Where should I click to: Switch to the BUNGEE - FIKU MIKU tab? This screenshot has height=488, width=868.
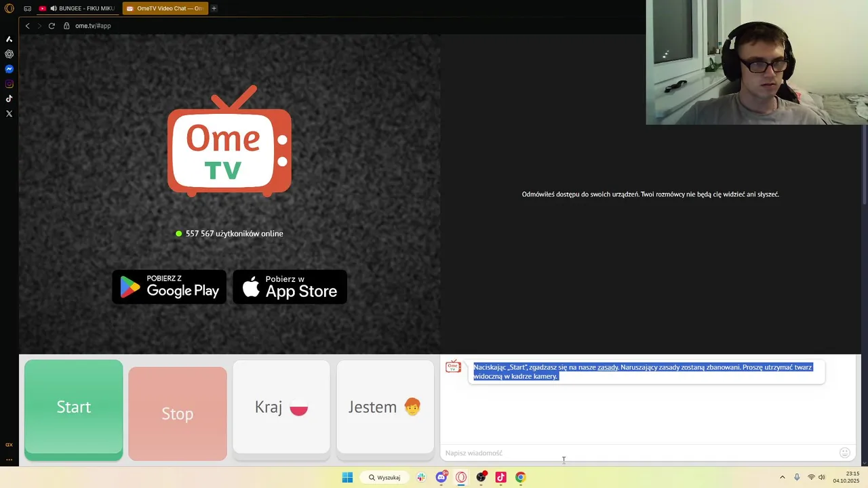click(77, 8)
